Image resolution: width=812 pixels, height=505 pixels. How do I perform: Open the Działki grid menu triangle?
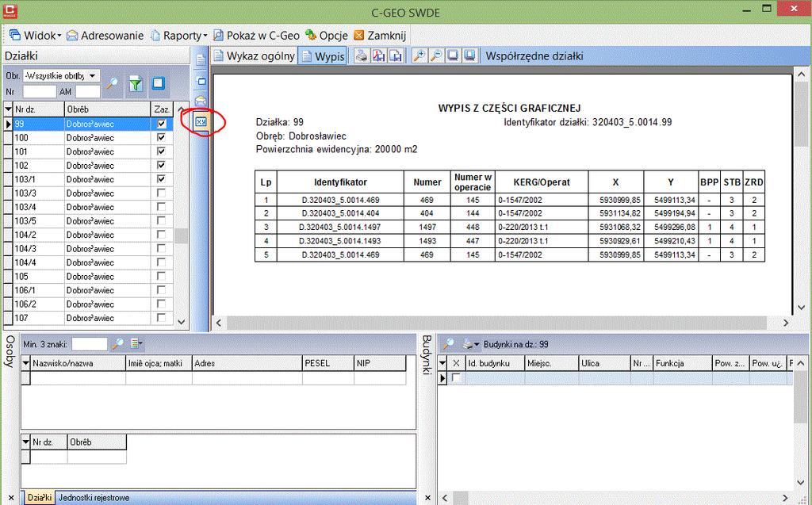(x=8, y=109)
